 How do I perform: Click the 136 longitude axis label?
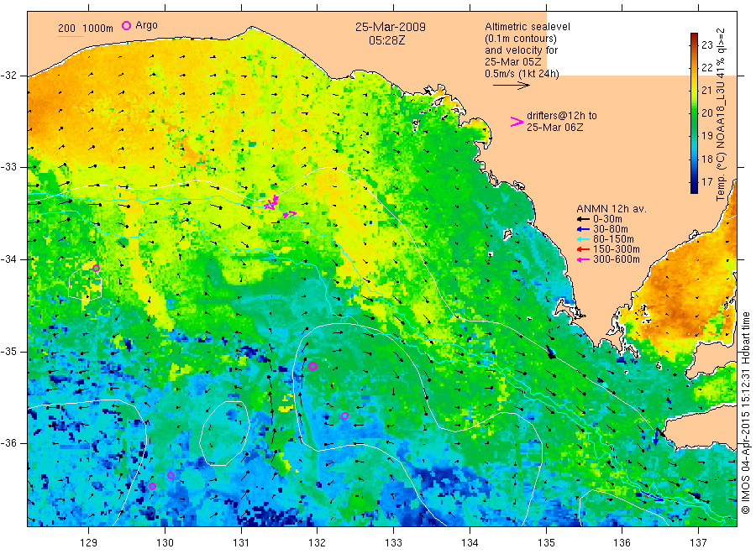[622, 543]
